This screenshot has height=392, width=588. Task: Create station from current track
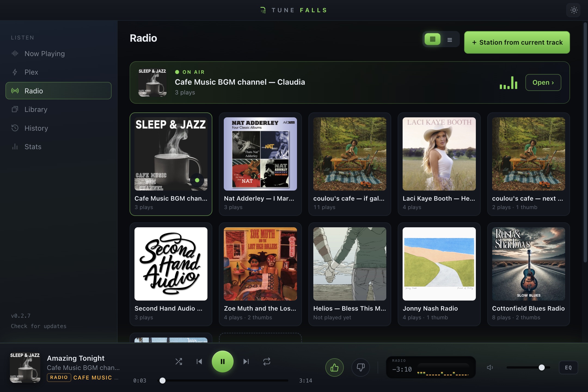click(517, 42)
